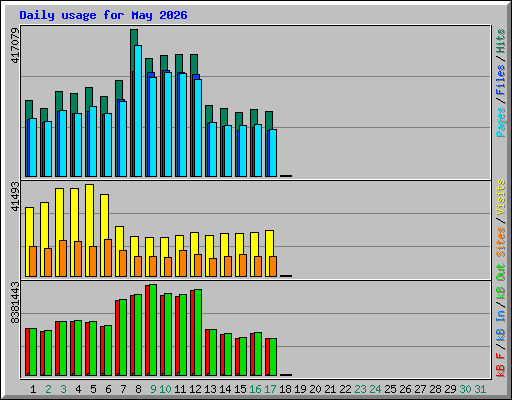Click day 7 on the x-axis
This screenshot has height=400, width=512.
coord(123,389)
